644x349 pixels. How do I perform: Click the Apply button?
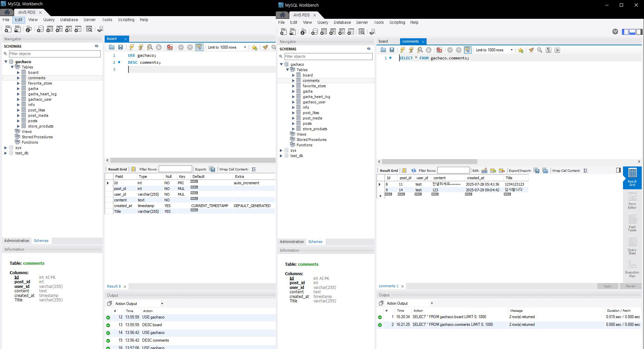607,286
